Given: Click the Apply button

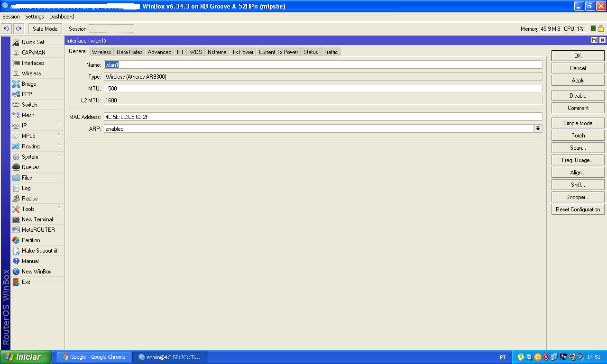Looking at the screenshot, I should pos(578,81).
